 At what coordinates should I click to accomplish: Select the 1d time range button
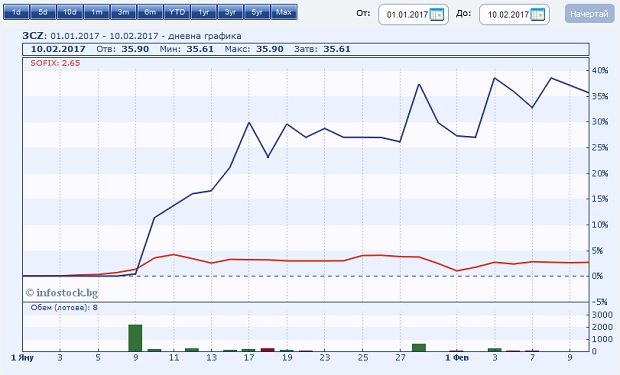[x=16, y=12]
